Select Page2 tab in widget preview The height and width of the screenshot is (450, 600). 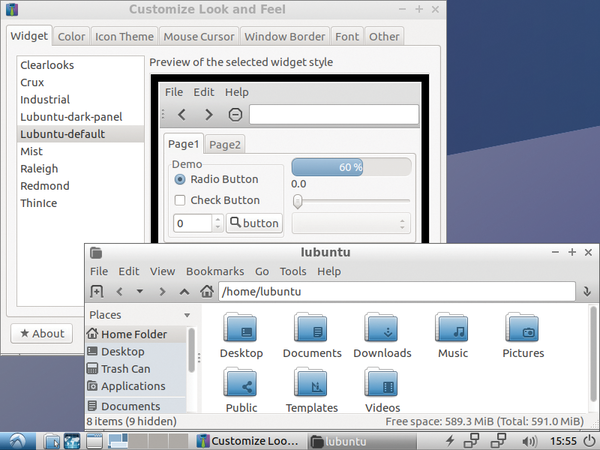(225, 145)
